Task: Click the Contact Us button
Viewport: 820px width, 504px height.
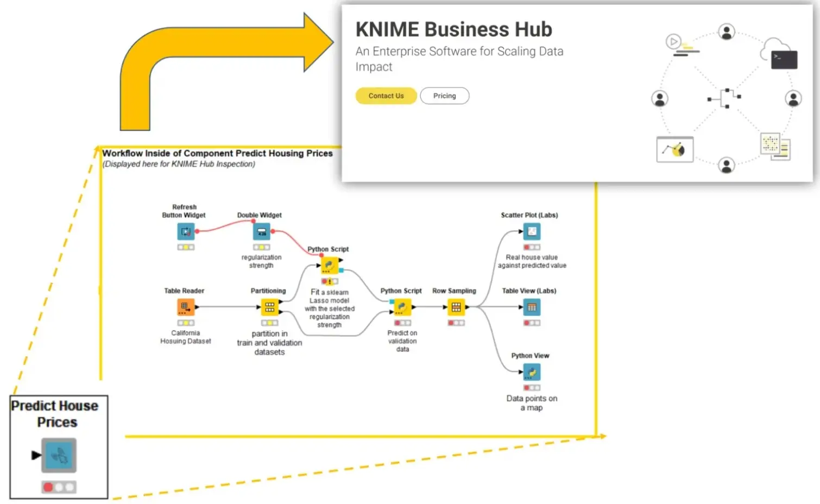Action: (386, 96)
